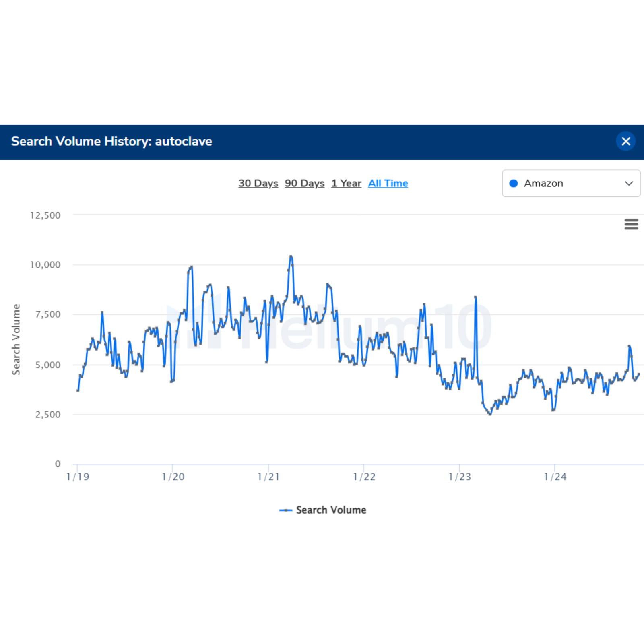Image resolution: width=644 pixels, height=644 pixels.
Task: Close the Search Volume History dialog
Action: (625, 141)
